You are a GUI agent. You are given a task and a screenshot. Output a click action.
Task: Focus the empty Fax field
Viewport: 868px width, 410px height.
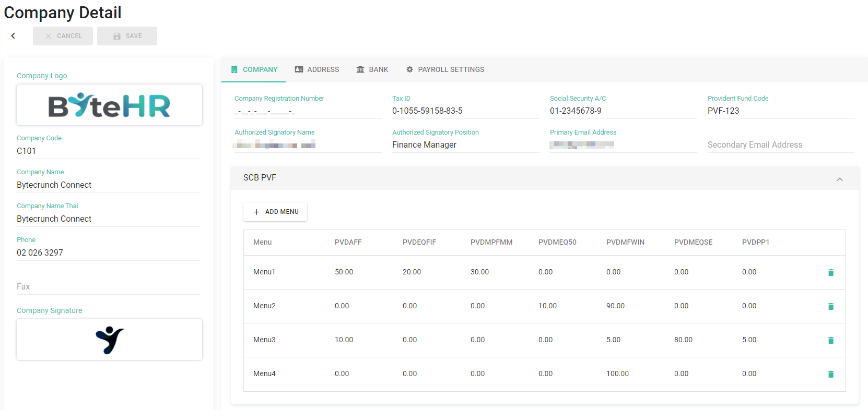pos(109,287)
